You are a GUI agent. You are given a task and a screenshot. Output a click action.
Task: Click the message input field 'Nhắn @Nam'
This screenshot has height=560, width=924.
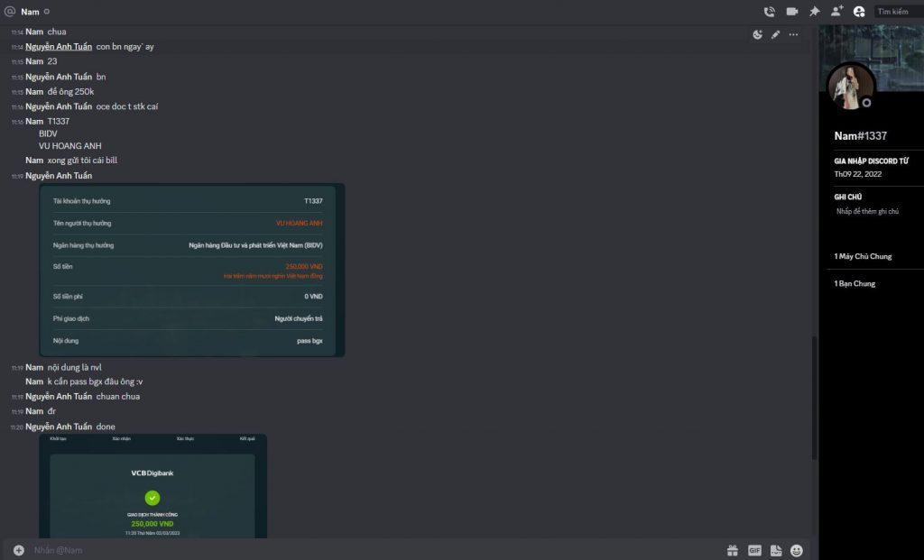point(361,550)
